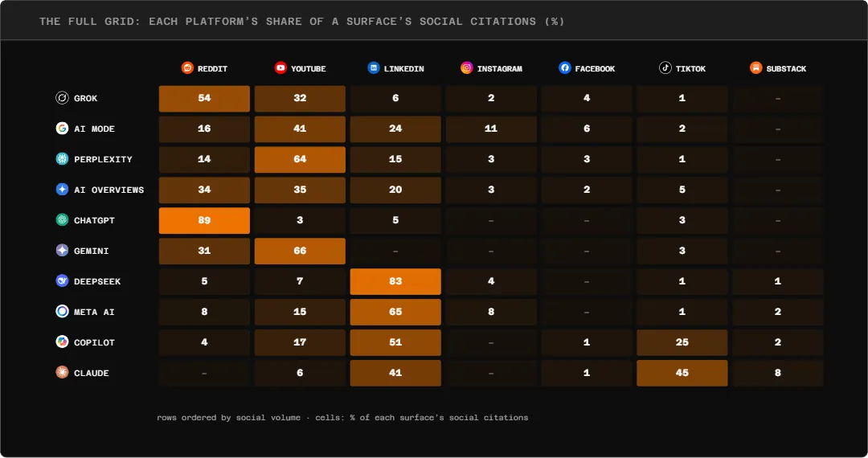Viewport: 868px width, 458px height.
Task: Click the LinkedIn logo icon
Action: tap(374, 67)
